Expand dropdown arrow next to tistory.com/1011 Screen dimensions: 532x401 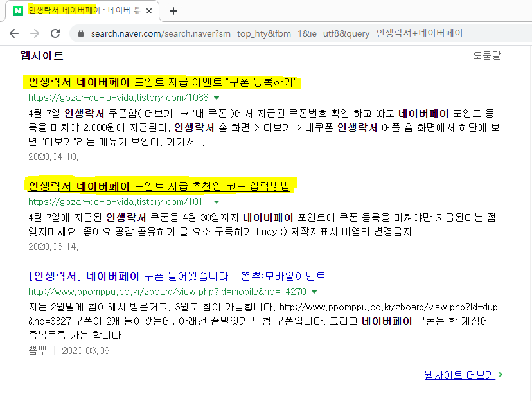[x=217, y=202]
